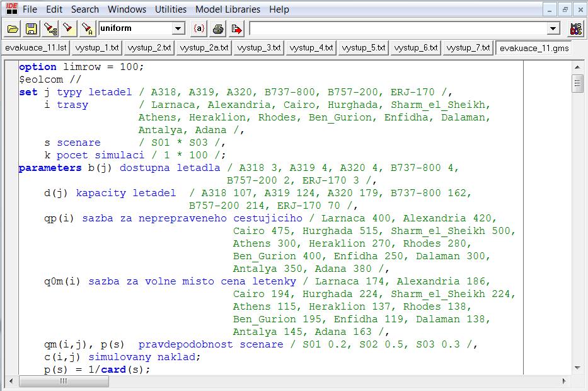The image size is (588, 391).
Task: Click the text 'pocet simulaci'
Action: coord(100,155)
